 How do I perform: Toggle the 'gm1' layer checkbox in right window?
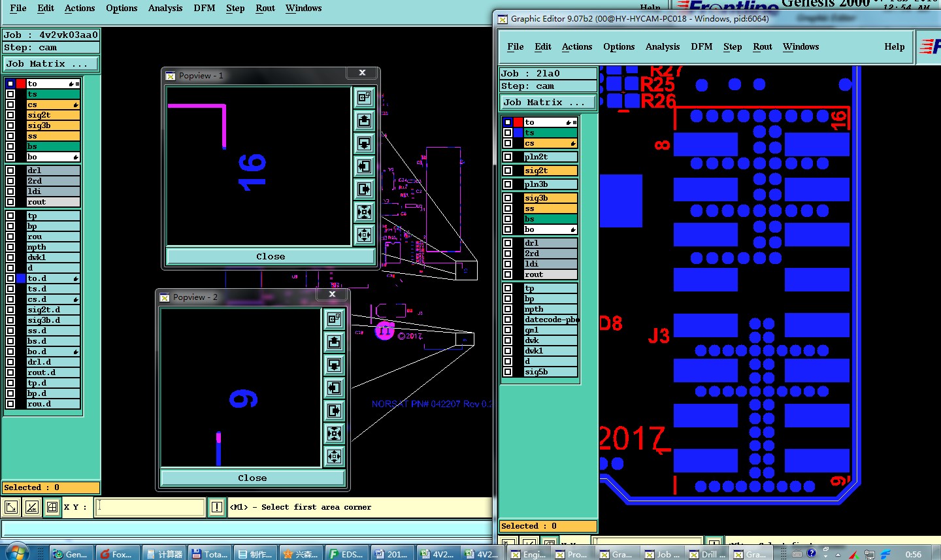tap(508, 330)
